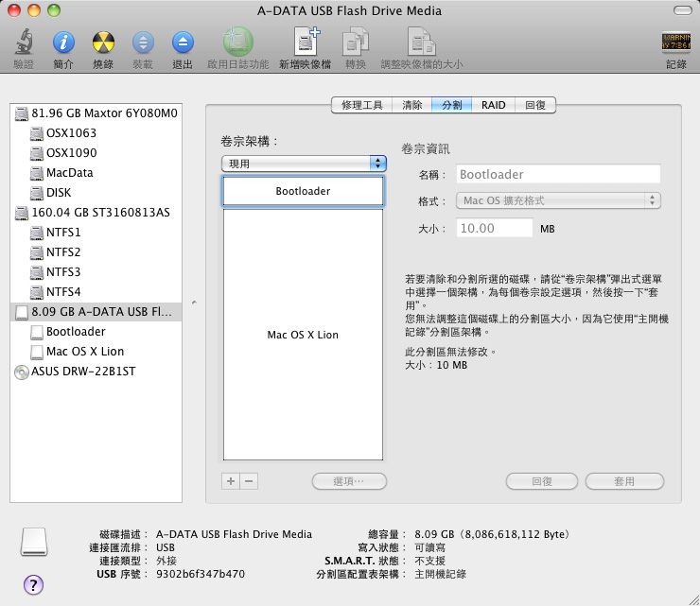Eject the disk with 退出 icon

click(183, 43)
